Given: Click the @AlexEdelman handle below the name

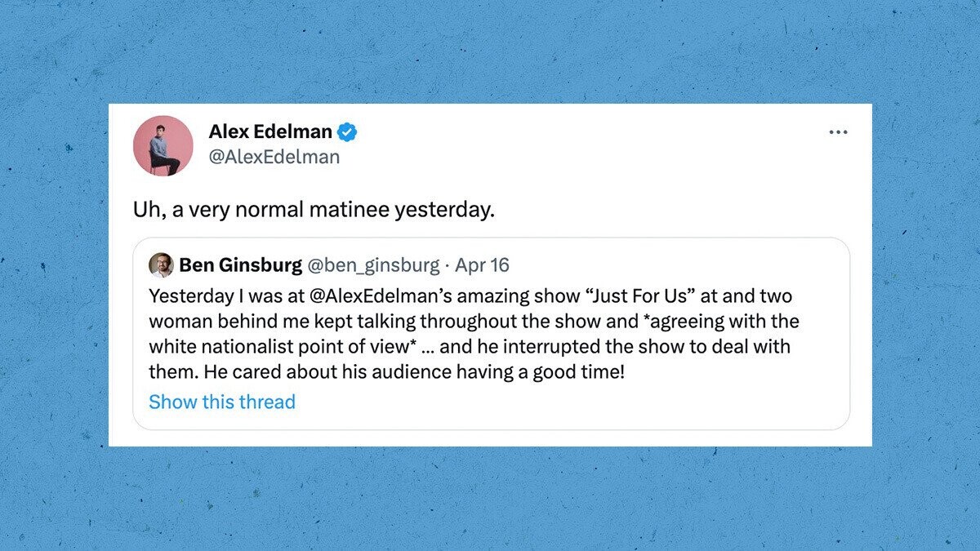Looking at the screenshot, I should 274,157.
